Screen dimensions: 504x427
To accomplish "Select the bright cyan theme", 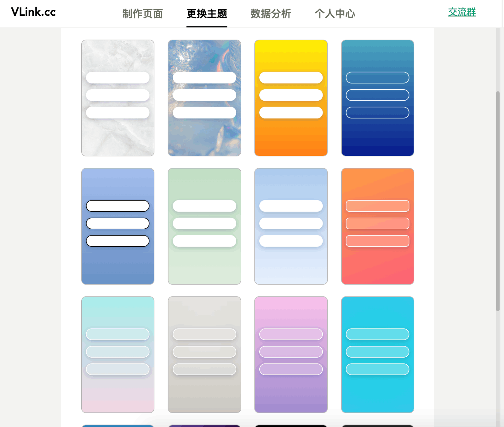I will click(378, 354).
